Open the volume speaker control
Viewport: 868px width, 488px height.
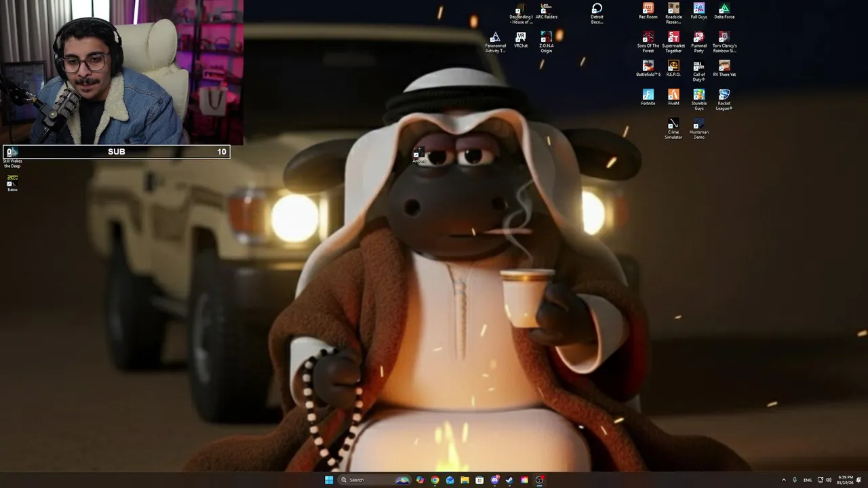829,480
